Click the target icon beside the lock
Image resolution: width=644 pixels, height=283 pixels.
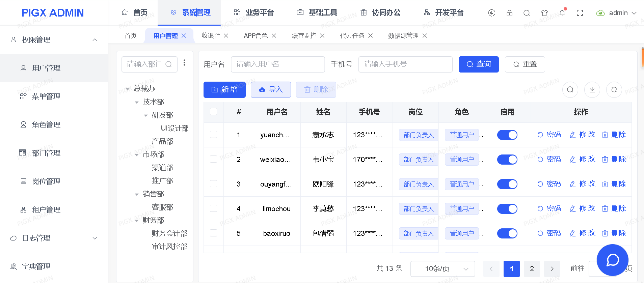[x=492, y=13]
